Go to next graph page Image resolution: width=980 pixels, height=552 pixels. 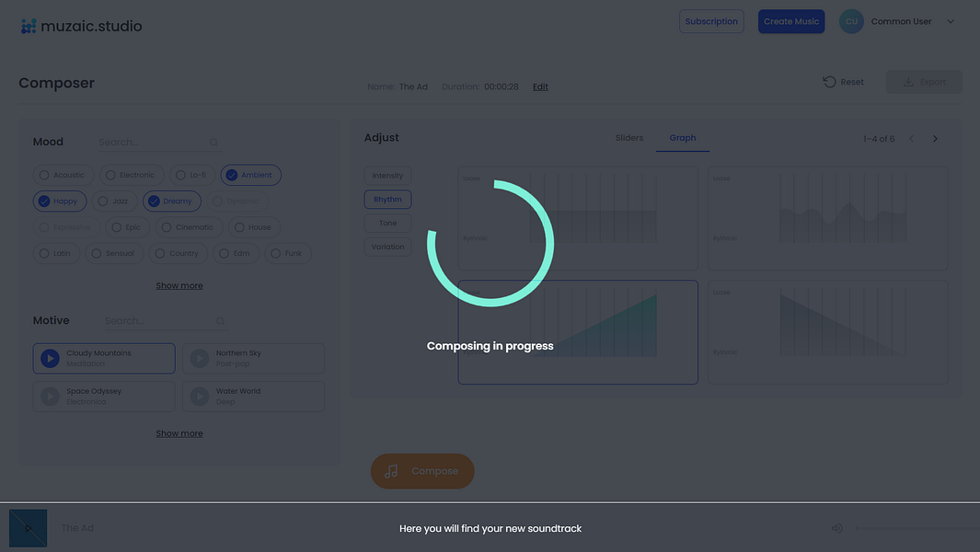(x=935, y=139)
